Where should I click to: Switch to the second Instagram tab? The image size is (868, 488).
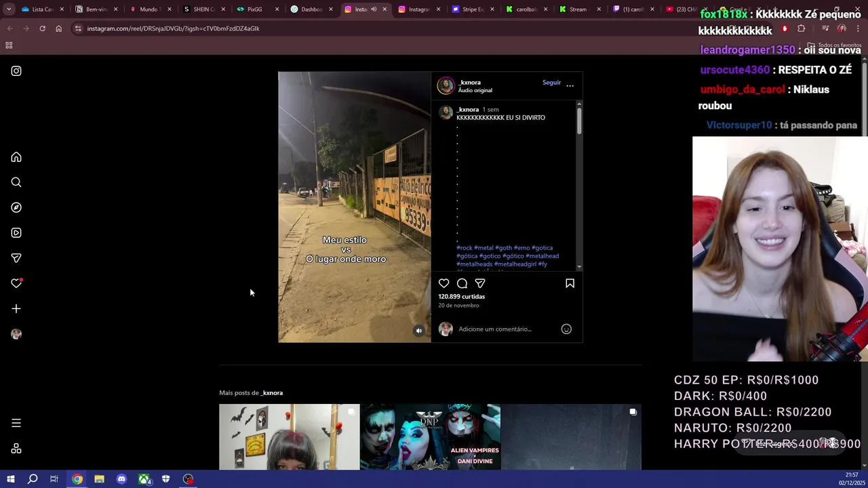tap(418, 9)
